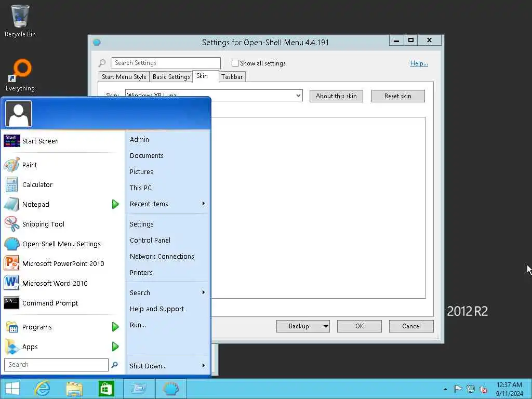Open the Calculator app icon
The width and height of the screenshot is (532, 399).
(x=11, y=184)
